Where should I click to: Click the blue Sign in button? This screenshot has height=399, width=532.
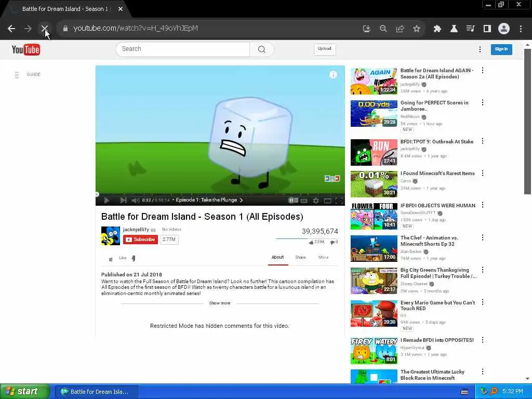501,49
